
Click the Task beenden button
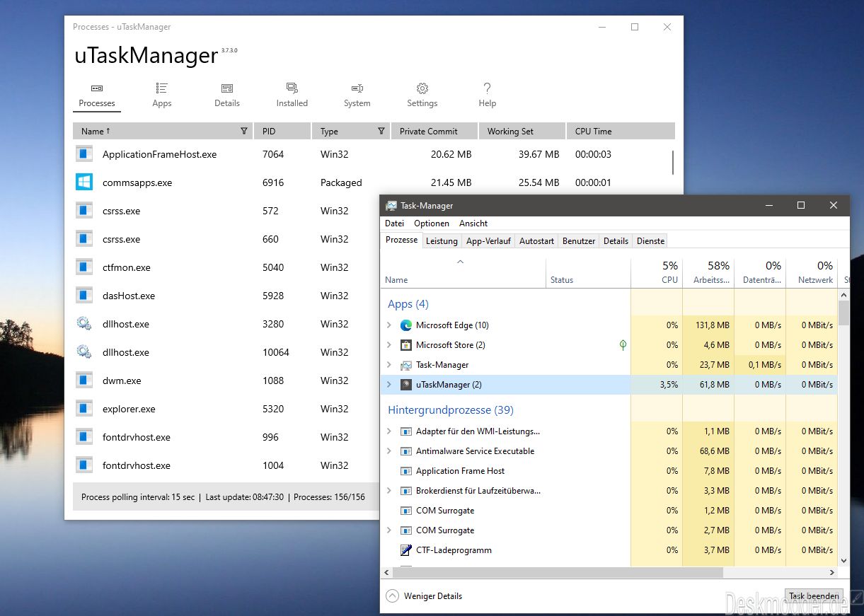tap(814, 596)
